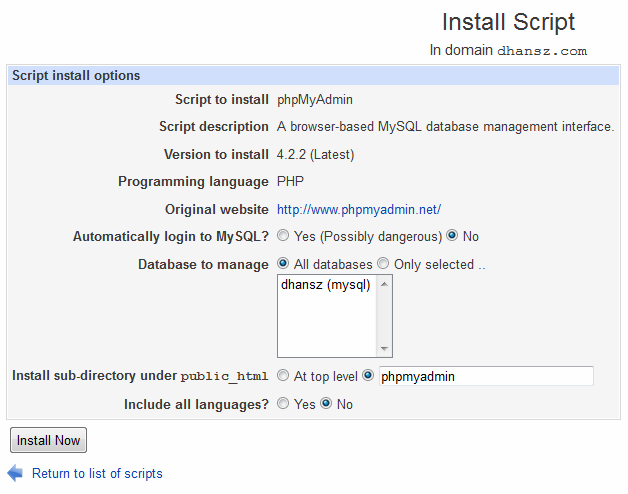Click the Include all languages? label
This screenshot has height=494, width=628.
coord(196,404)
